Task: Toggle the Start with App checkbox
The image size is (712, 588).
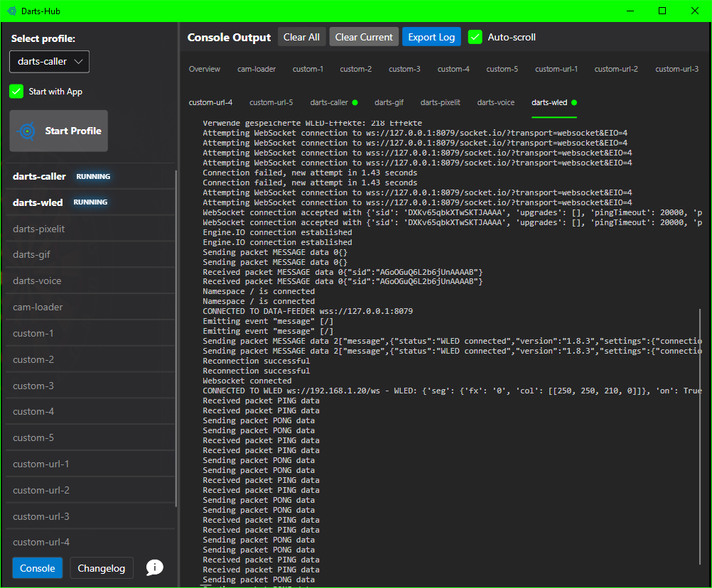Action: click(16, 92)
